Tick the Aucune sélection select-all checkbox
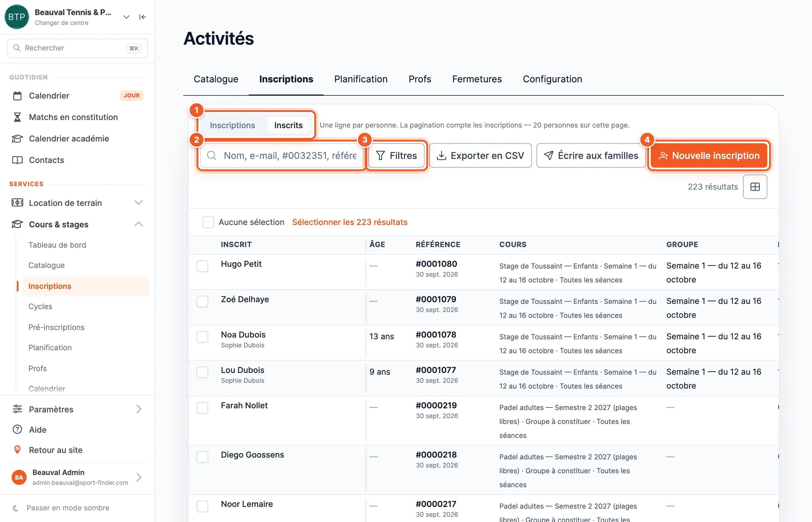Viewport: 812px width, 522px height. click(208, 222)
